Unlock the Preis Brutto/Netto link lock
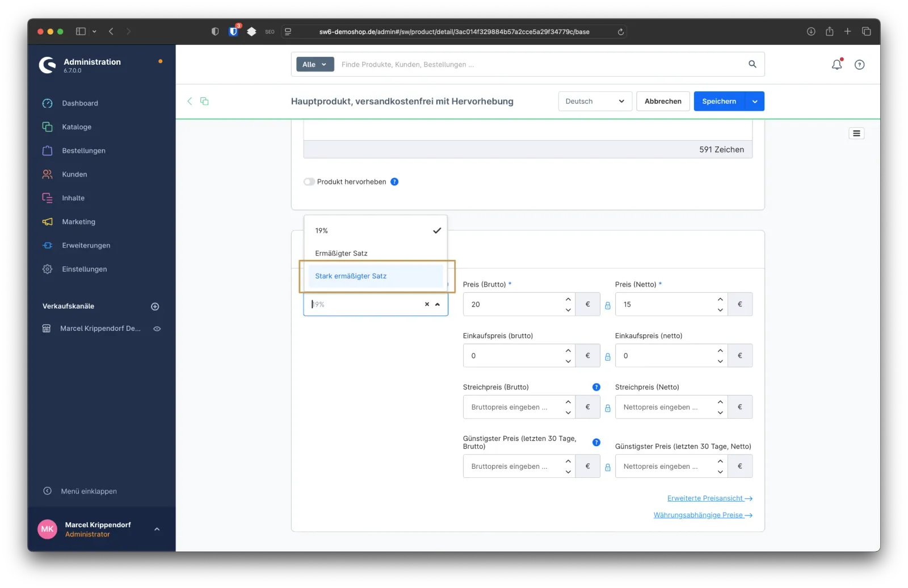This screenshot has height=588, width=908. click(607, 305)
